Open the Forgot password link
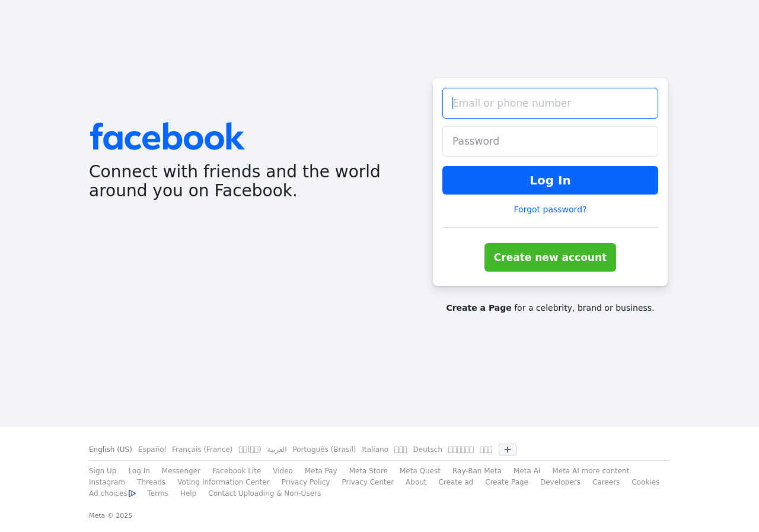 pyautogui.click(x=550, y=209)
